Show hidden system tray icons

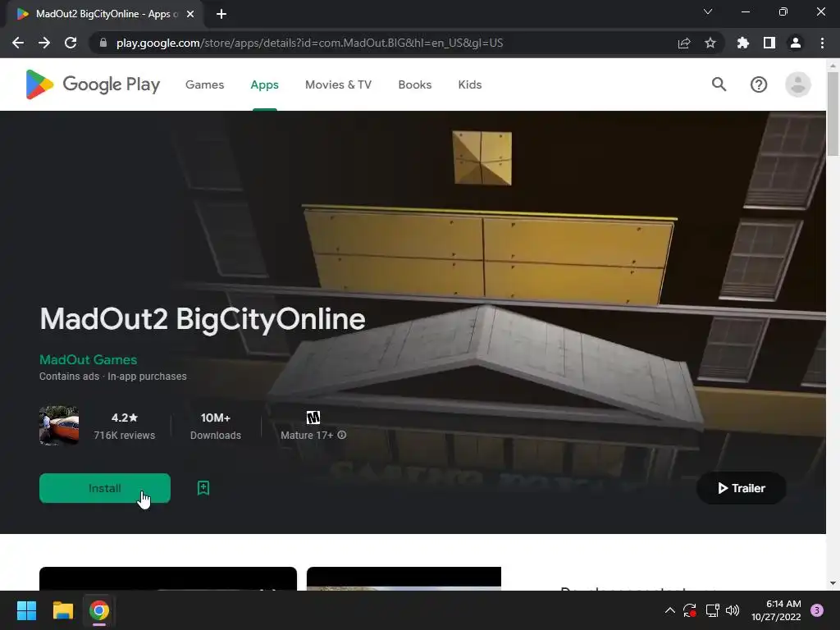(x=669, y=610)
